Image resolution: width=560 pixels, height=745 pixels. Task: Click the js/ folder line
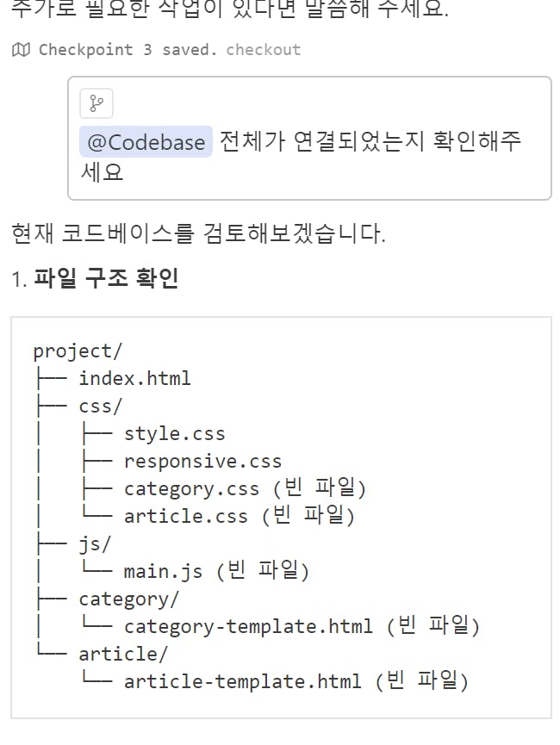pyautogui.click(x=95, y=543)
